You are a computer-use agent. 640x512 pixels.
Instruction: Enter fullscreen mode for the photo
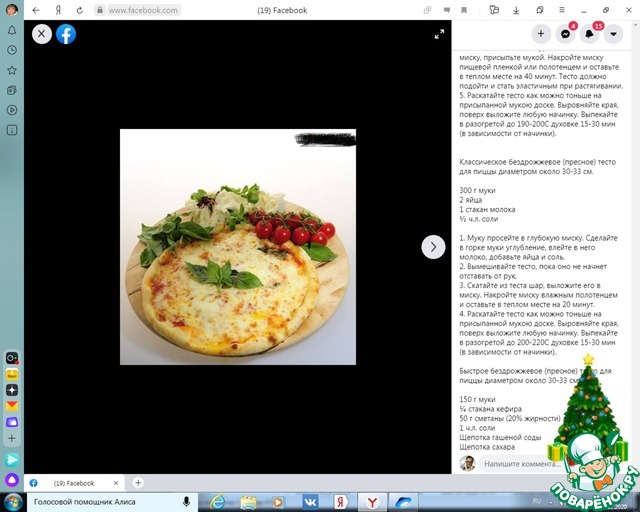point(438,34)
